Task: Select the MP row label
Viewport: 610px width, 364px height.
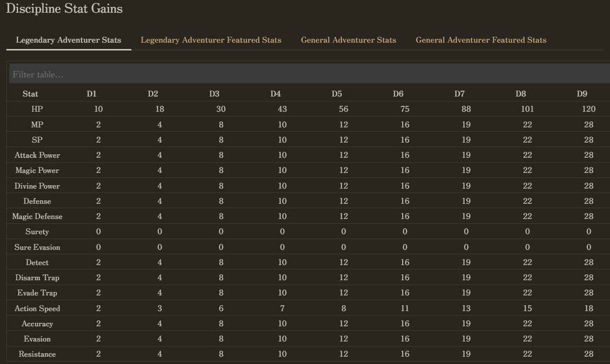Action: [x=37, y=124]
